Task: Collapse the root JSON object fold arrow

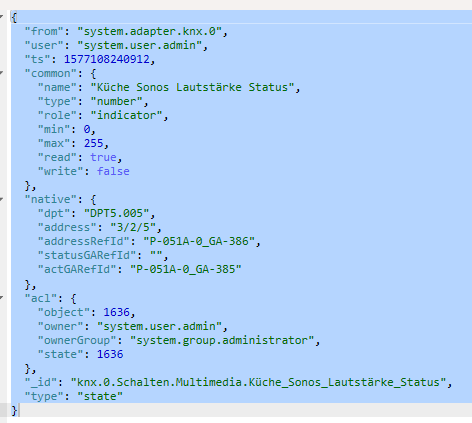Action: 2,16
